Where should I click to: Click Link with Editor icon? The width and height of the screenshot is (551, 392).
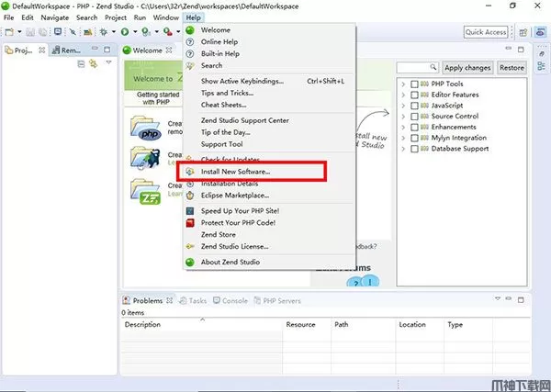[93, 64]
